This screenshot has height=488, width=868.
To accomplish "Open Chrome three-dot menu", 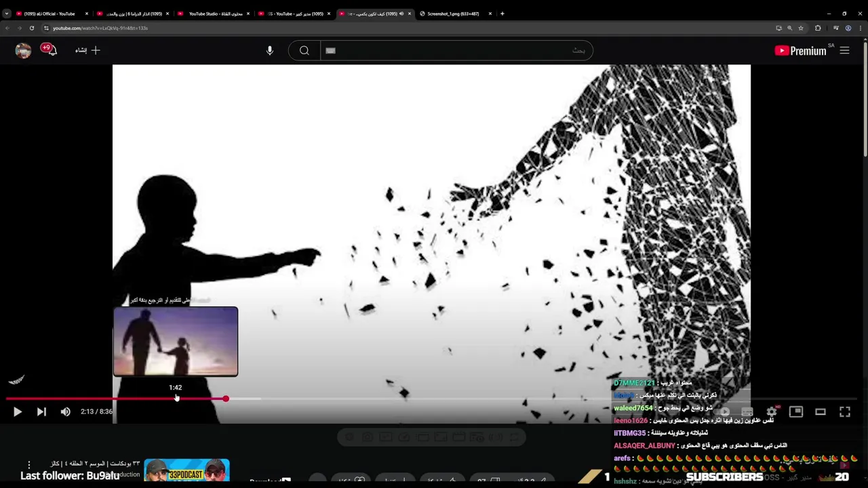I will click(x=861, y=28).
